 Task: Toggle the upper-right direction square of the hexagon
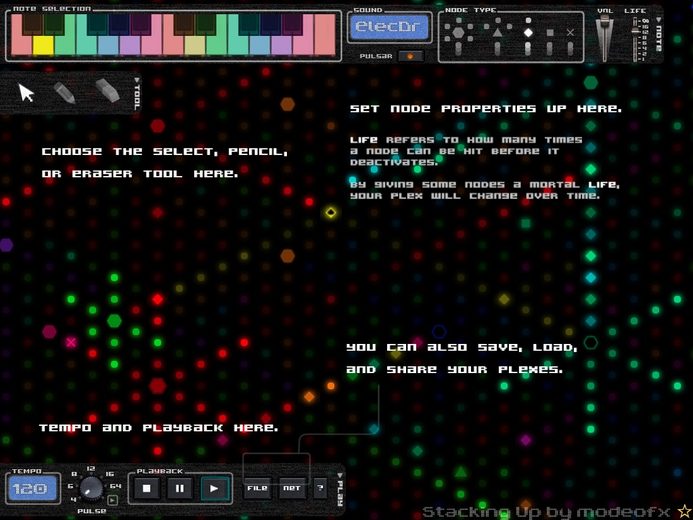point(470,27)
